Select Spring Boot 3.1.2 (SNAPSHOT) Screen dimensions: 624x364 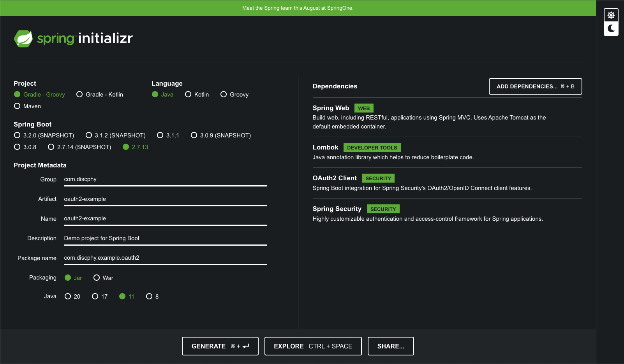click(116, 135)
